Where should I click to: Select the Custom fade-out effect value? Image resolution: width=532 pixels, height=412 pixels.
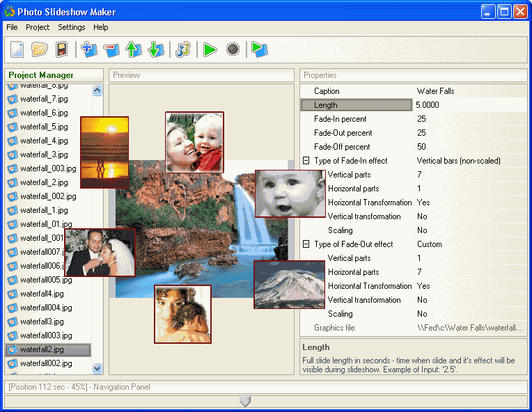(x=429, y=244)
